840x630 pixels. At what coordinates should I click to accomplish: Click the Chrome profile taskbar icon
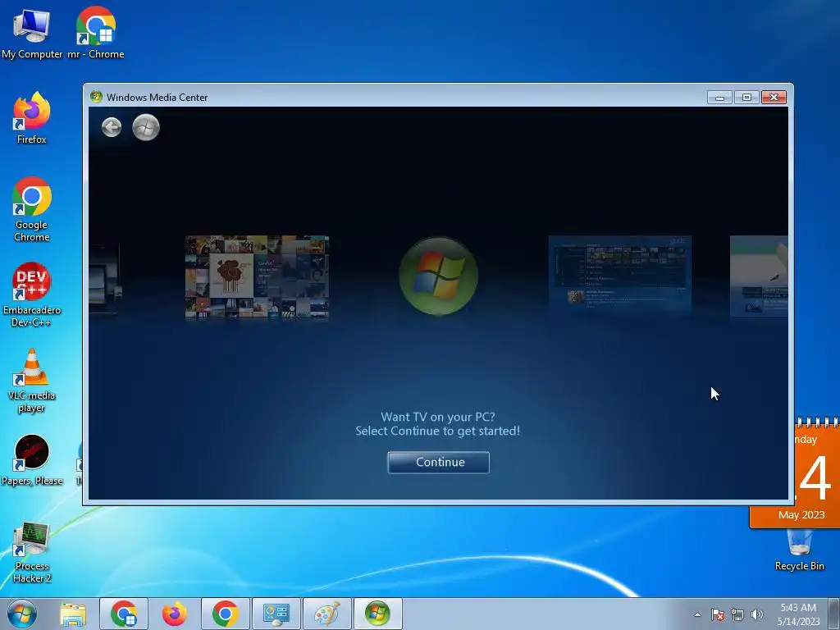point(124,614)
